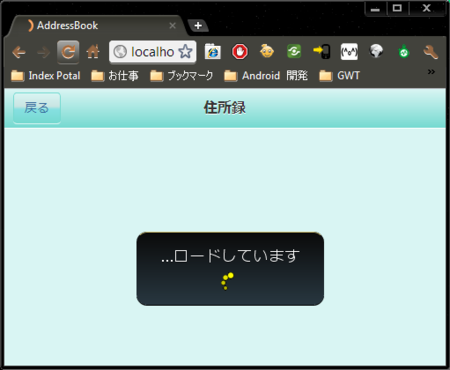Maximize the browser window

[x=397, y=8]
